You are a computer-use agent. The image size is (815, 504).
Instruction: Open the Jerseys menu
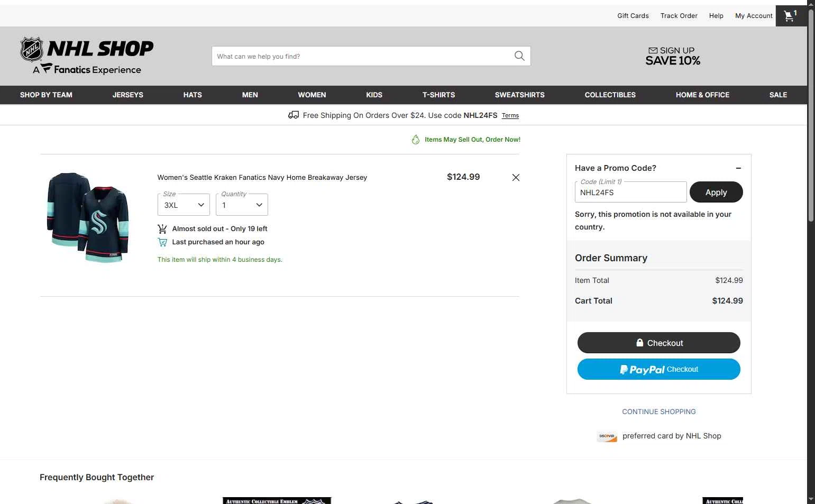[x=128, y=95]
